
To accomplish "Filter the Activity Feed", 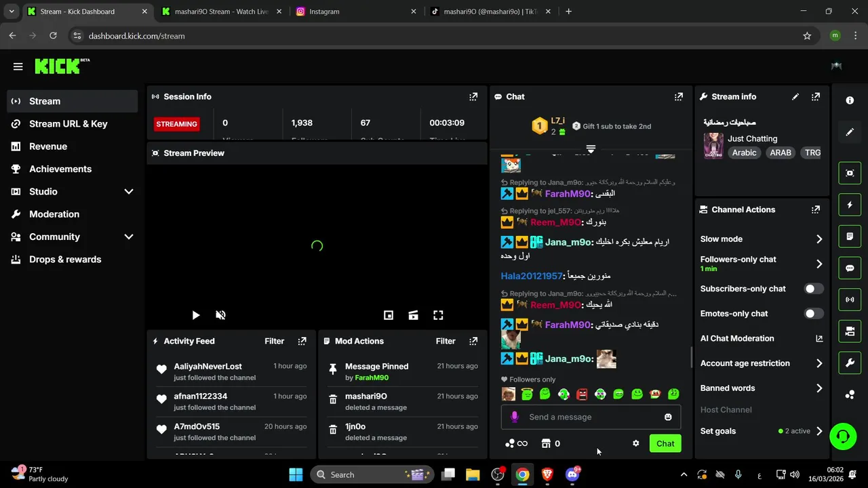I will click(x=275, y=341).
